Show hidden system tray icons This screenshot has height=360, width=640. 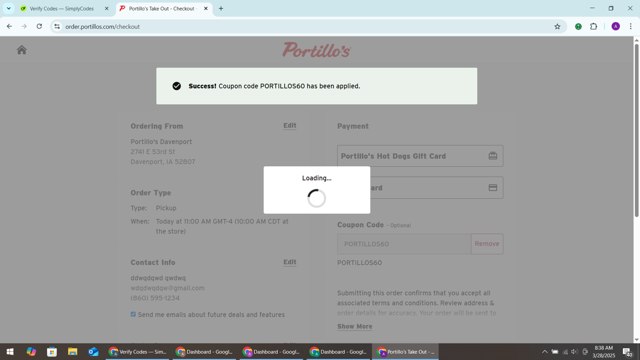coord(544,351)
